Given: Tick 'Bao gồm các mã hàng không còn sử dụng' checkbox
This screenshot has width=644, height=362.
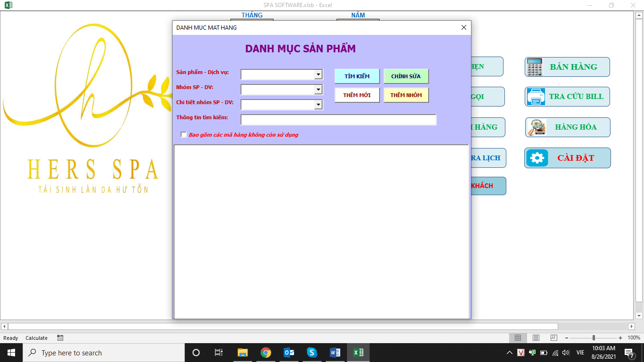Looking at the screenshot, I should (184, 135).
